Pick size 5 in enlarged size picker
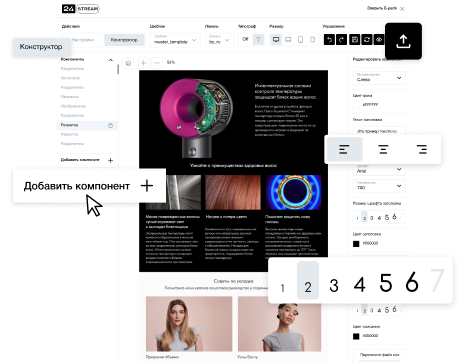Image resolution: width=460 pixels, height=362 pixels. click(x=386, y=283)
